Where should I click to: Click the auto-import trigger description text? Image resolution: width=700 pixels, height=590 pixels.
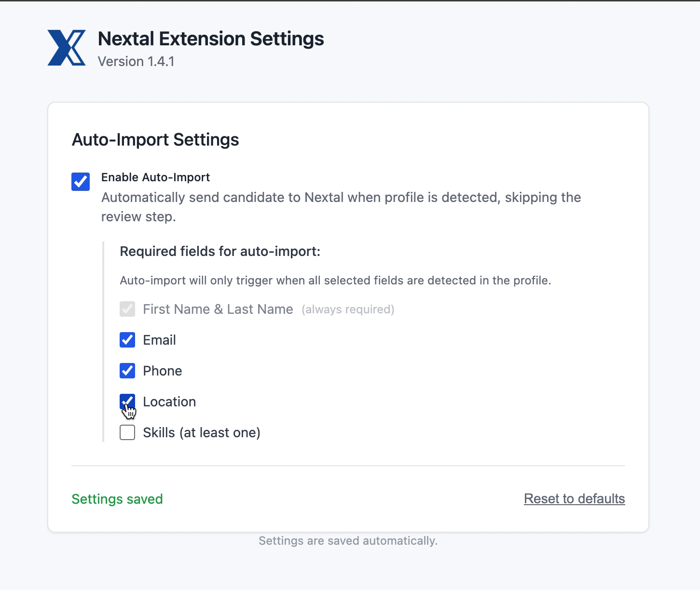click(335, 280)
